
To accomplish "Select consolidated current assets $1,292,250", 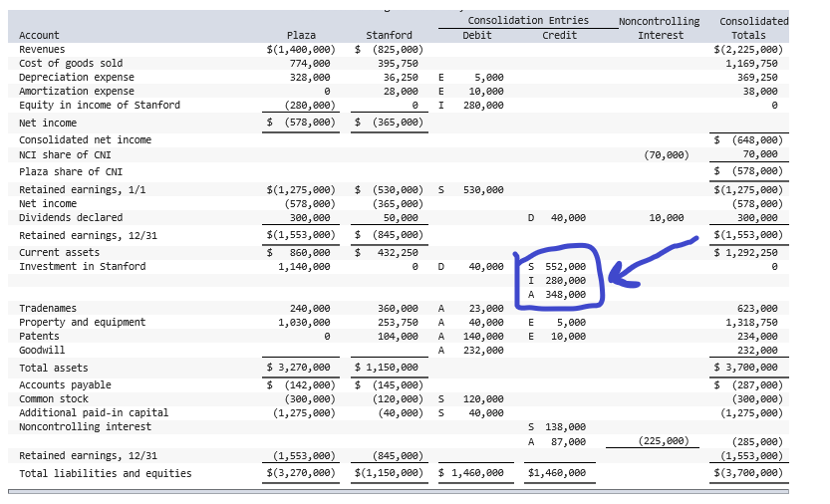I will 746,253.
